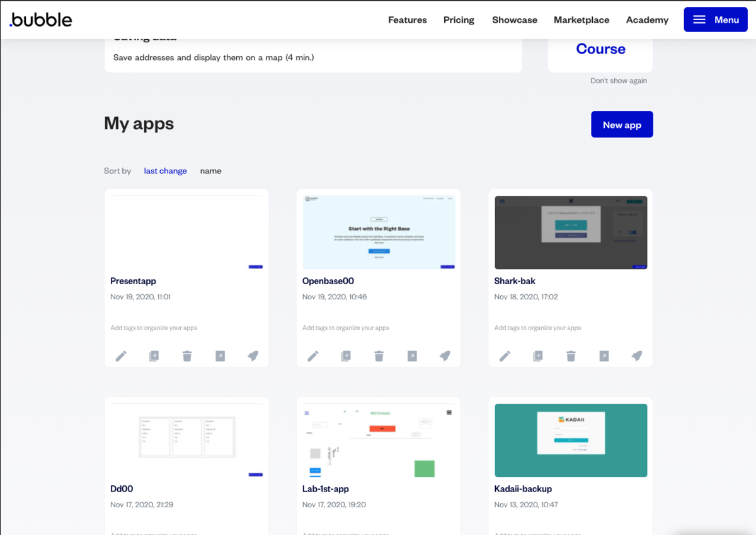Open Shark-bak preview via arrow icon
This screenshot has height=535, width=756.
pyautogui.click(x=604, y=356)
